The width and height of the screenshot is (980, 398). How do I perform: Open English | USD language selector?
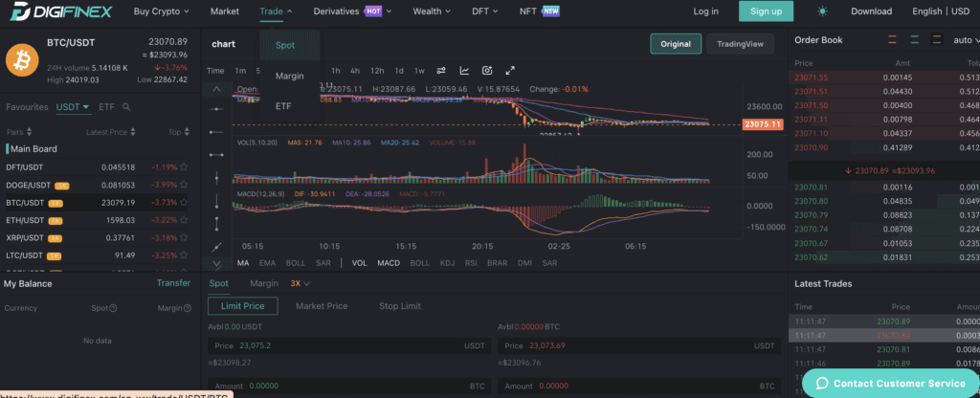click(x=941, y=11)
